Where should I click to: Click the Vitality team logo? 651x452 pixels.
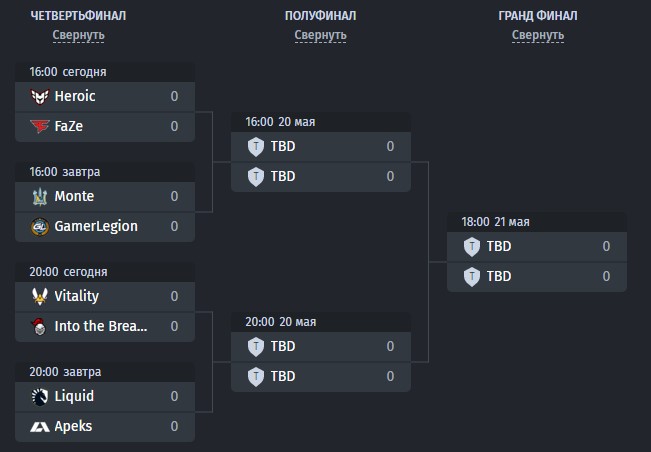(40, 296)
